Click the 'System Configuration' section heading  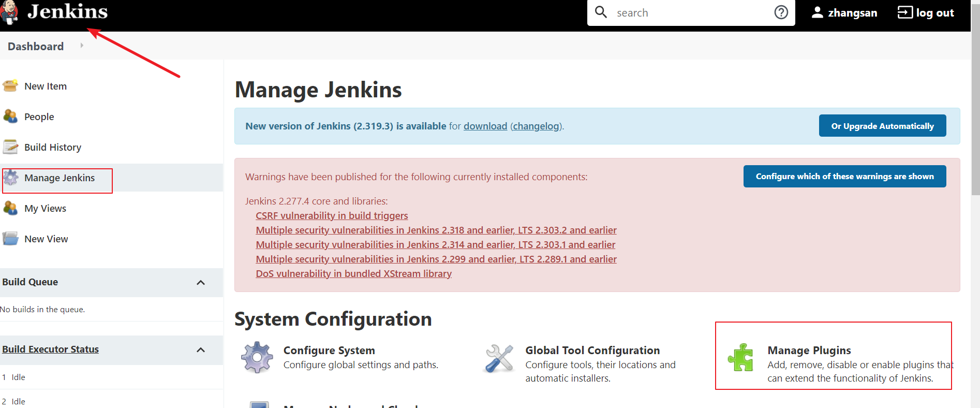coord(333,319)
